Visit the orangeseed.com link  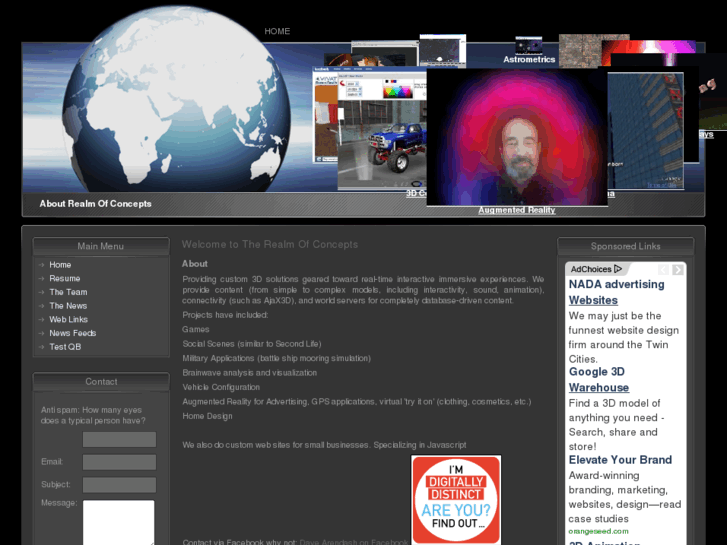pyautogui.click(x=599, y=532)
